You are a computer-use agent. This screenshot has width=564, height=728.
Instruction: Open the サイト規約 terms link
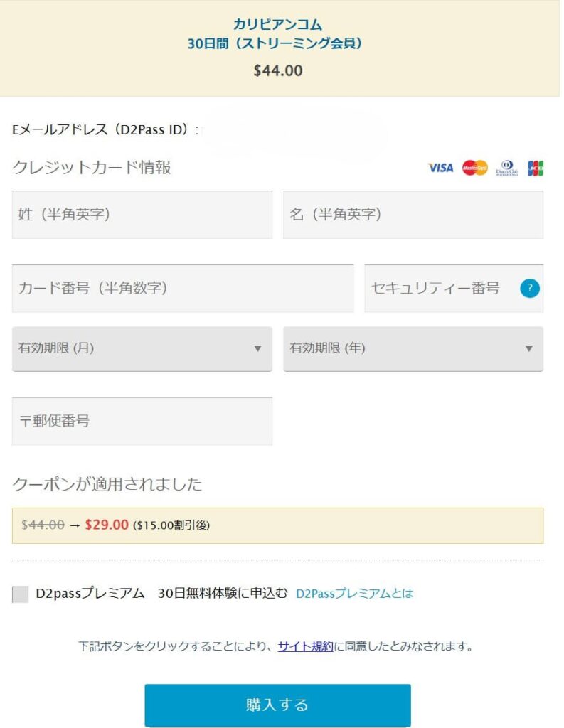[306, 647]
